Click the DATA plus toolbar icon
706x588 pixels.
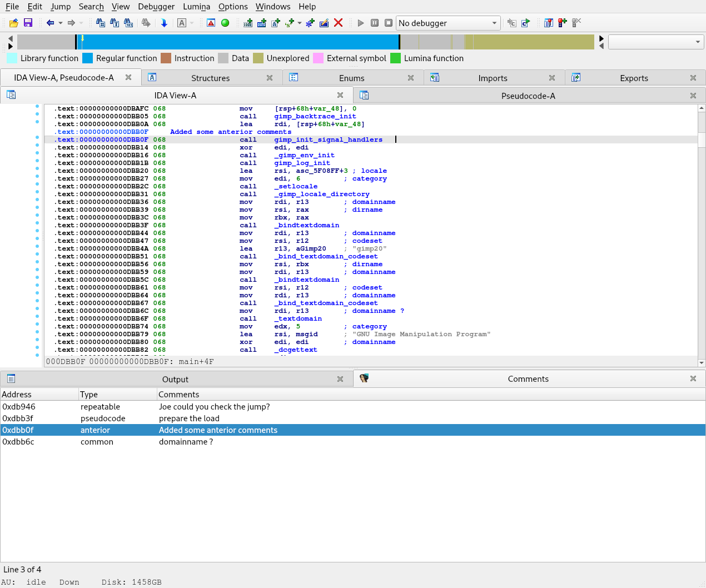click(262, 23)
